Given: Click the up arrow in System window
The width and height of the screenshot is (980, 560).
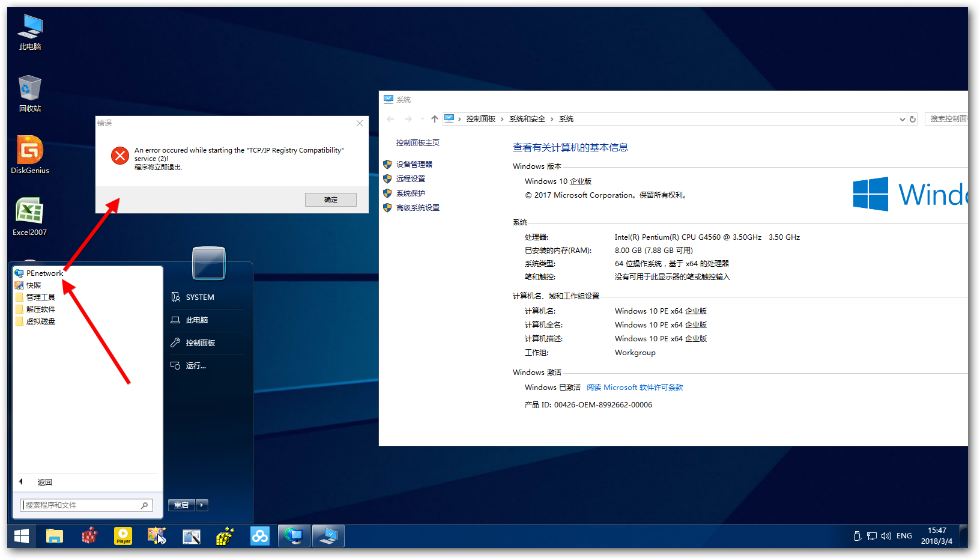Looking at the screenshot, I should coord(435,119).
